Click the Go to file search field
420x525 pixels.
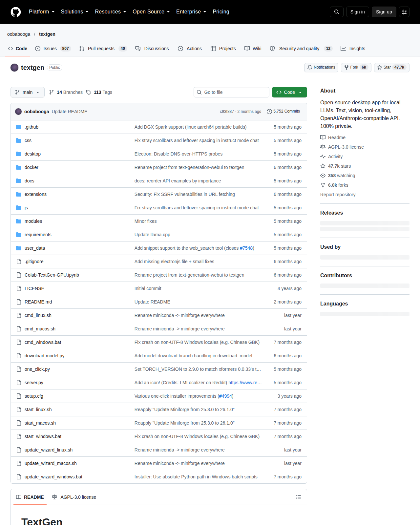(x=231, y=92)
